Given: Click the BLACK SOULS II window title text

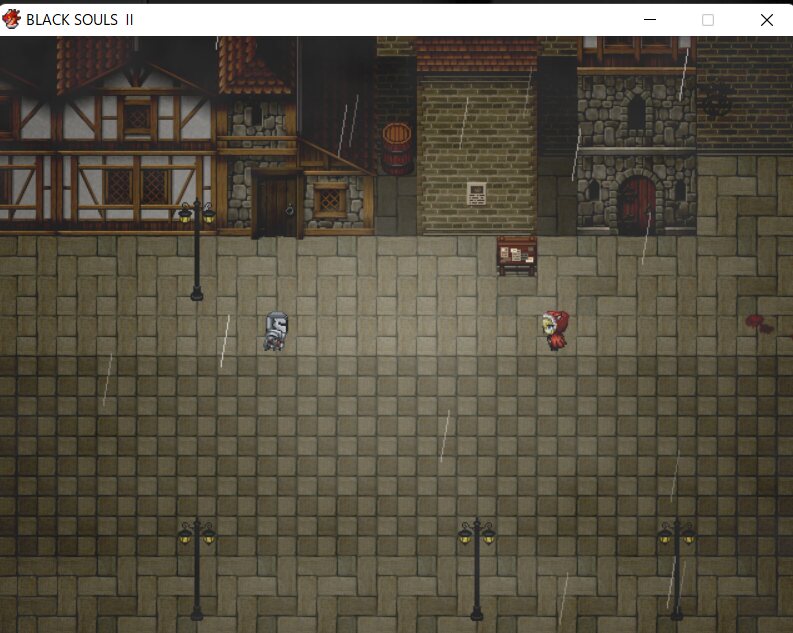Looking at the screenshot, I should (80, 20).
